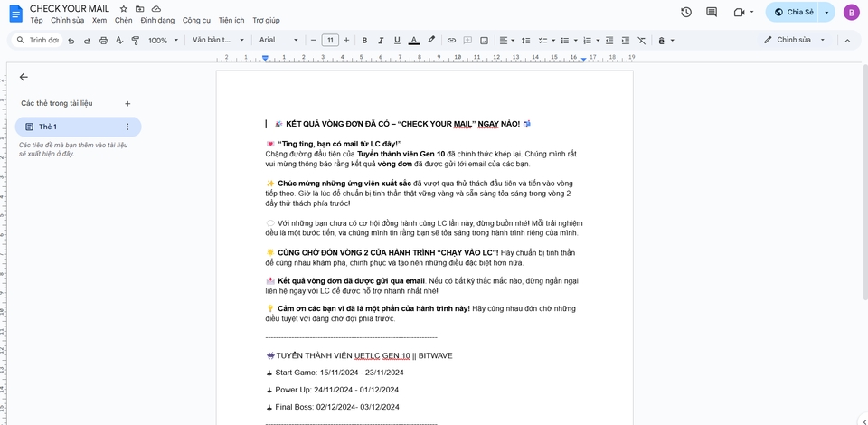Open the Chèn menu

click(x=124, y=21)
